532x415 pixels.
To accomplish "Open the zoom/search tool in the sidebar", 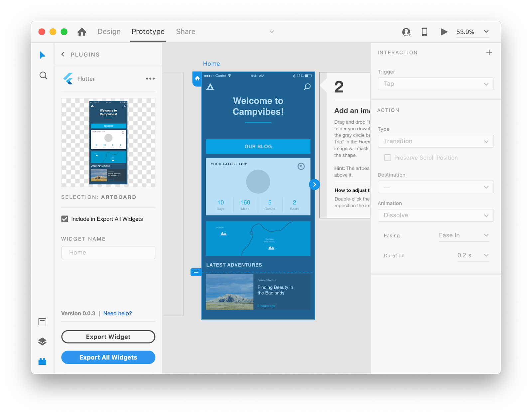I will [x=43, y=75].
